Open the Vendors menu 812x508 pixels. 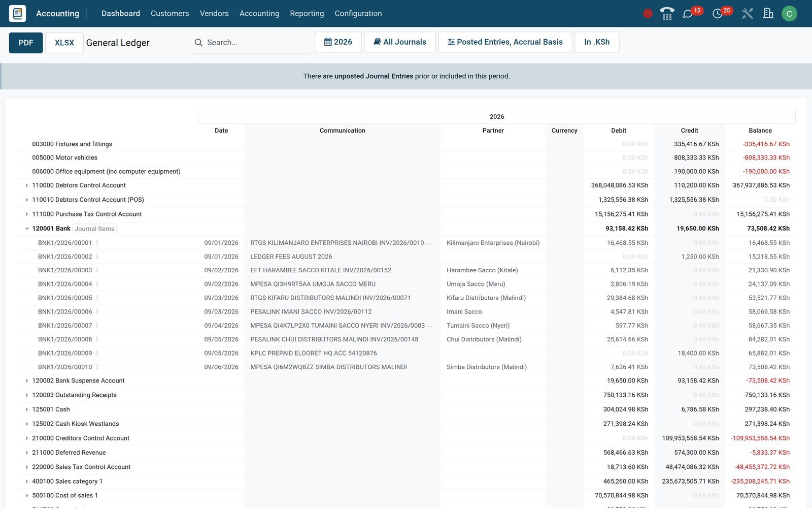click(x=214, y=14)
